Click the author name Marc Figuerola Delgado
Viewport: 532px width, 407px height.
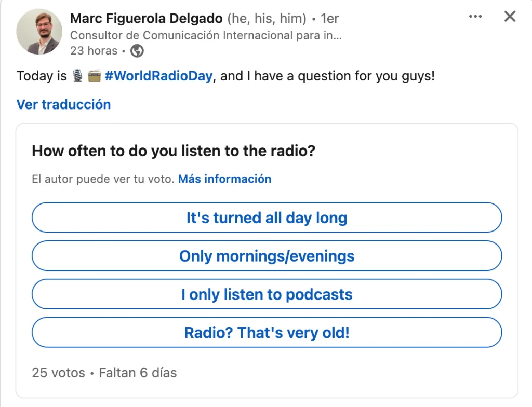(147, 19)
